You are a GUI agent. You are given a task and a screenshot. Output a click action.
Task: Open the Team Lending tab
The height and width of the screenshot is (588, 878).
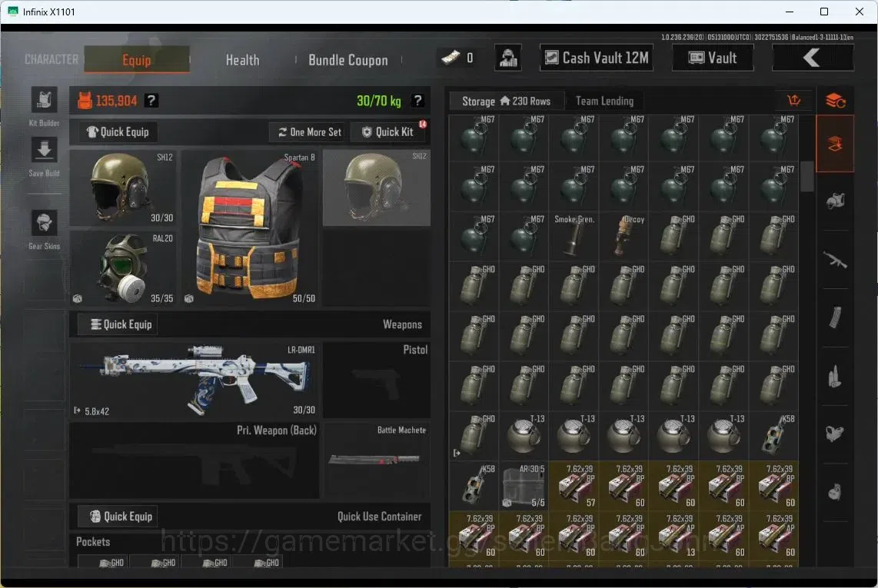coord(605,101)
